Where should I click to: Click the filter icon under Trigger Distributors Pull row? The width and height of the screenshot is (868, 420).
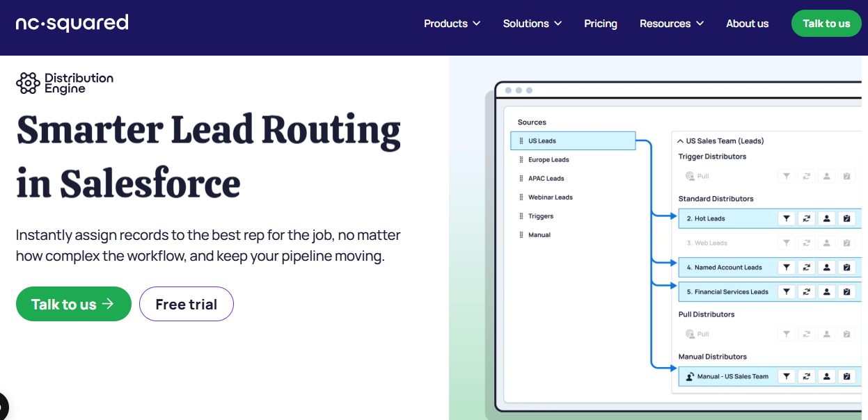[787, 176]
